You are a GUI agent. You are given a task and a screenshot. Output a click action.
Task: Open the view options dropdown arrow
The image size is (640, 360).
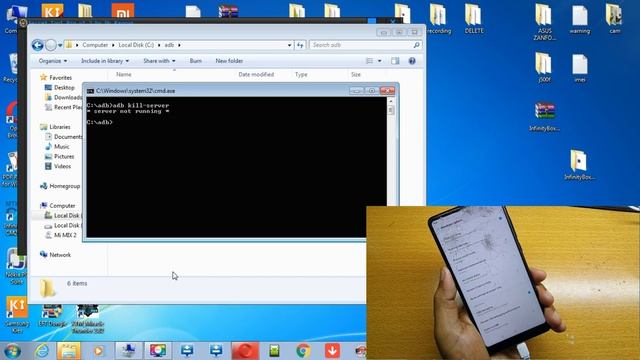tap(379, 61)
